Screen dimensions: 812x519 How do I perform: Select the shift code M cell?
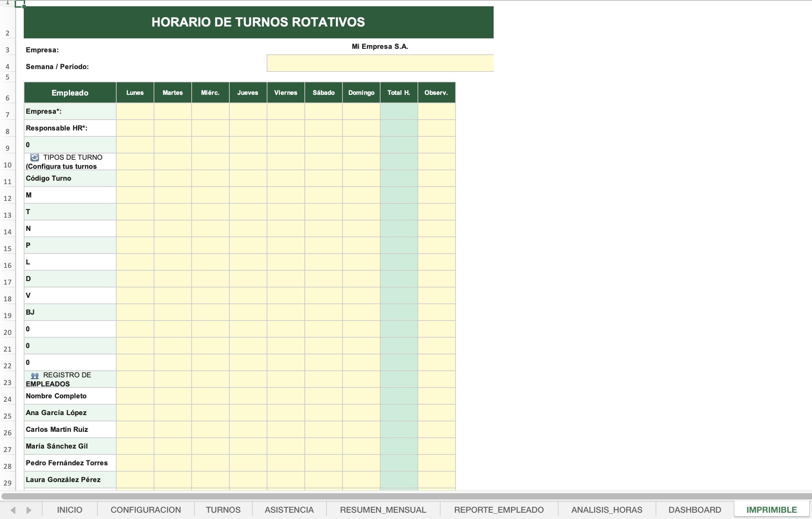coord(70,195)
